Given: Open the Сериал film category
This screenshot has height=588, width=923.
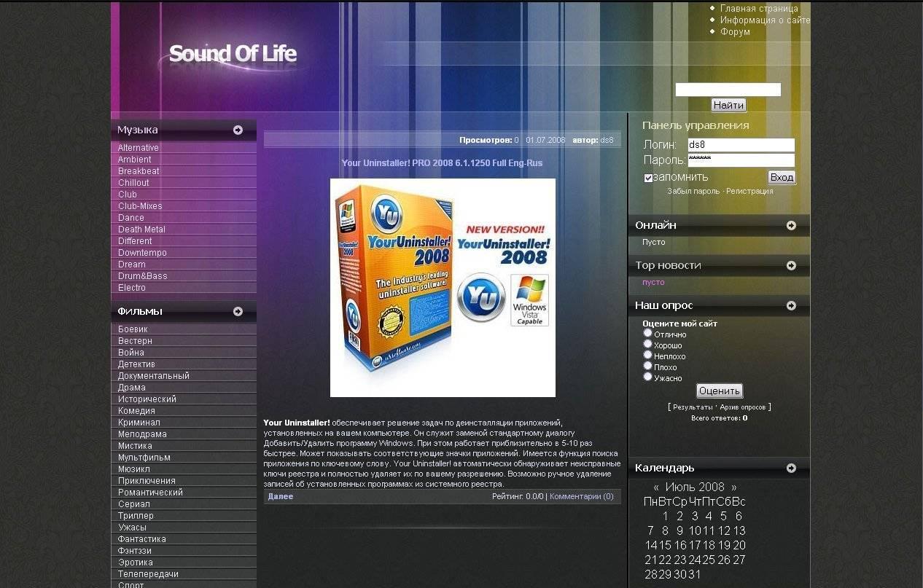Looking at the screenshot, I should pos(134,504).
